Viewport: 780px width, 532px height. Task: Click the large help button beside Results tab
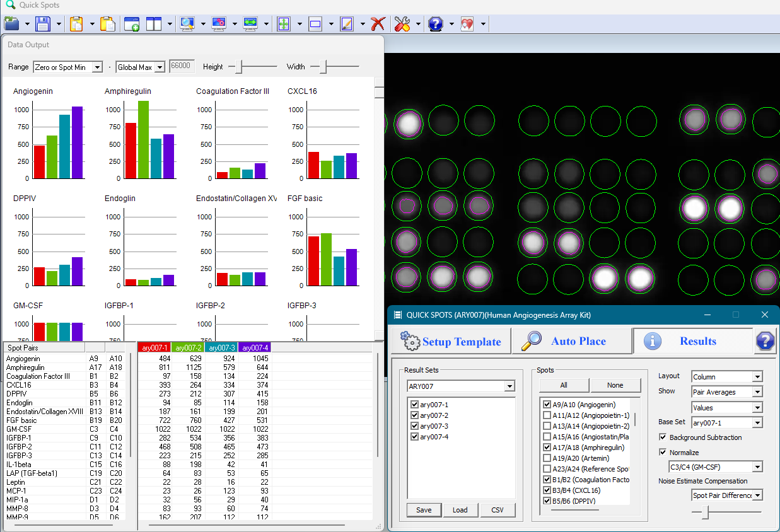point(765,341)
